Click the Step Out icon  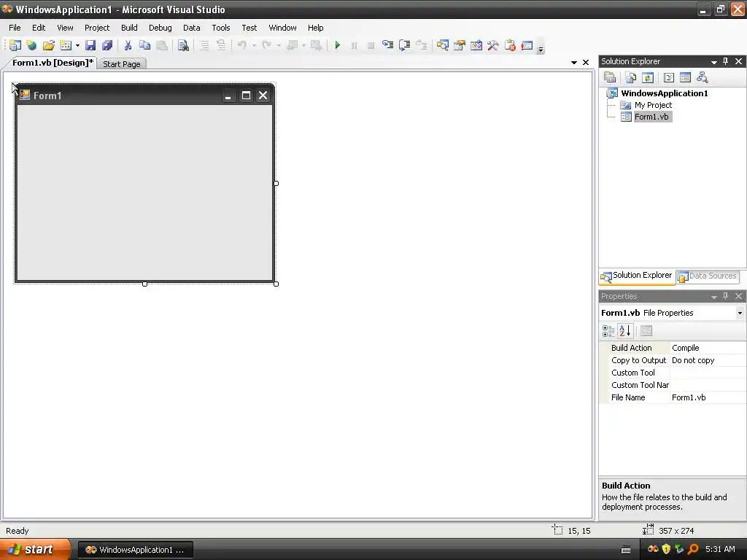point(421,45)
